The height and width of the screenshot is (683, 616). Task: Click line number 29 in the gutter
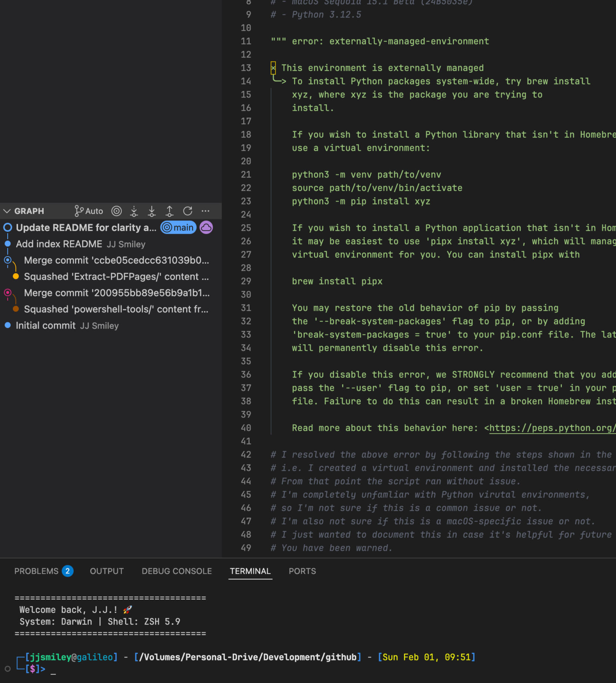[246, 281]
